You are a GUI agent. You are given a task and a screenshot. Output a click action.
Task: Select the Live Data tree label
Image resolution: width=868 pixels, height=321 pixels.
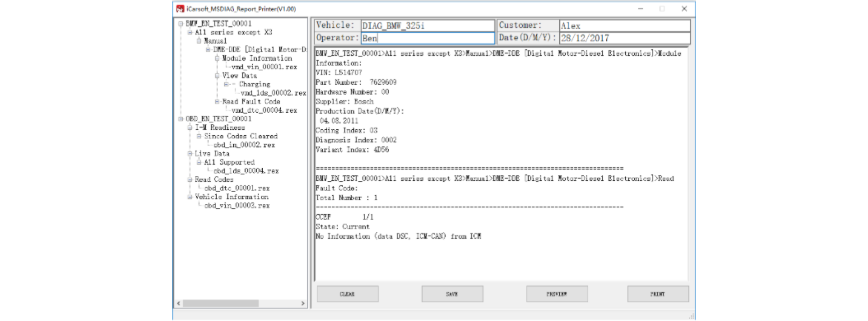[212, 154]
